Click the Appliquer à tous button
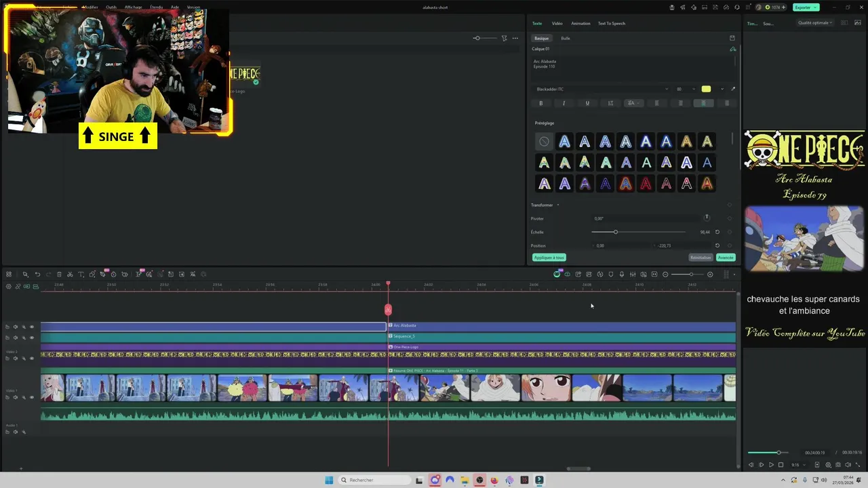 (549, 258)
